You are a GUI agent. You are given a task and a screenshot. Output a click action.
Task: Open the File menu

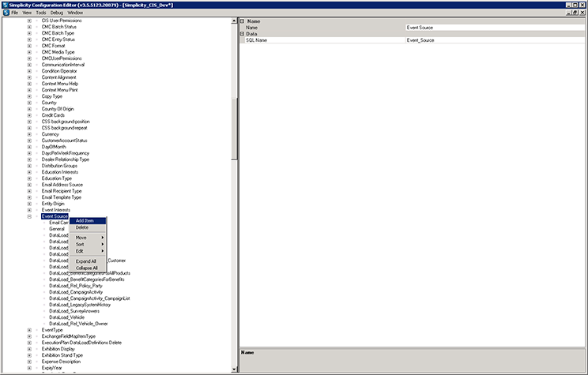tap(15, 13)
